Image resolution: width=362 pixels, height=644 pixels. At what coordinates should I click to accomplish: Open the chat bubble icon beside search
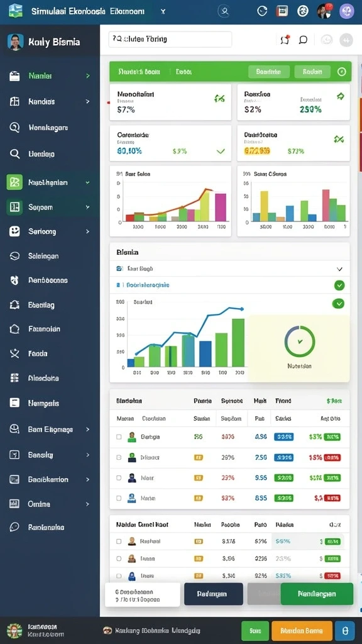[303, 40]
